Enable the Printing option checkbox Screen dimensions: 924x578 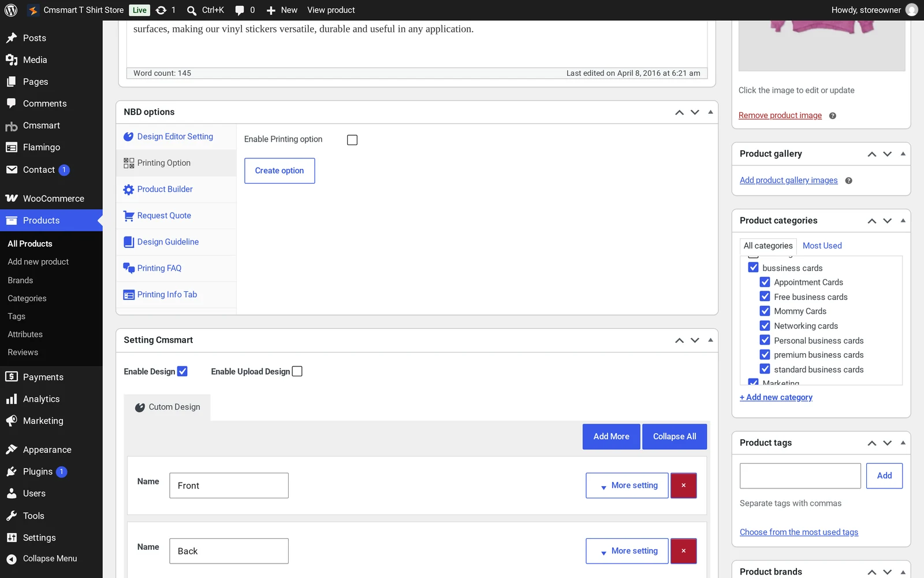click(x=352, y=140)
